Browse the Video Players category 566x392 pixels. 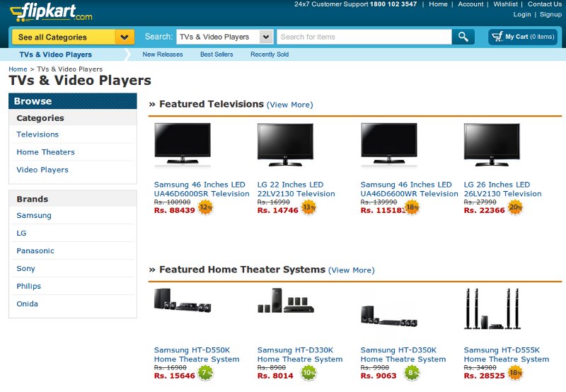[42, 170]
